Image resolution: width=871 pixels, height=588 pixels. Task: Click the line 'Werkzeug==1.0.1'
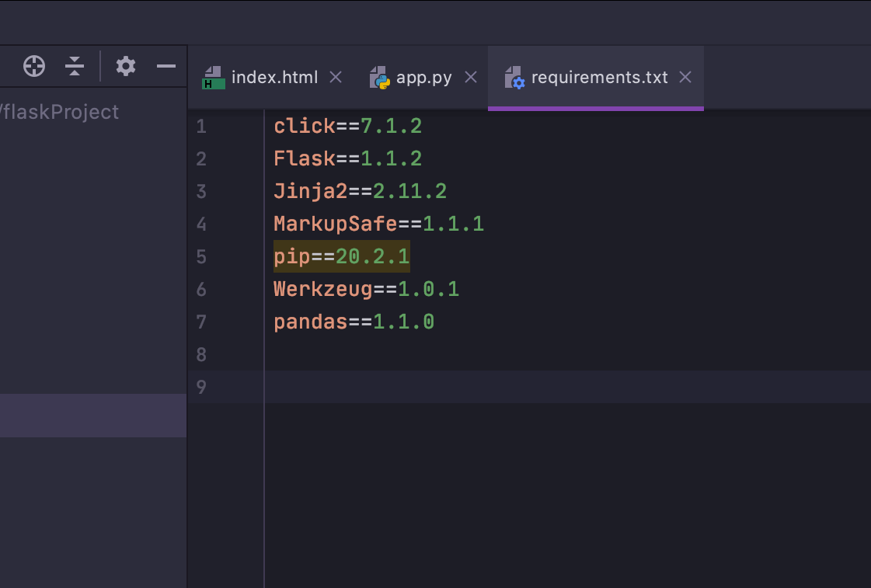(x=367, y=289)
